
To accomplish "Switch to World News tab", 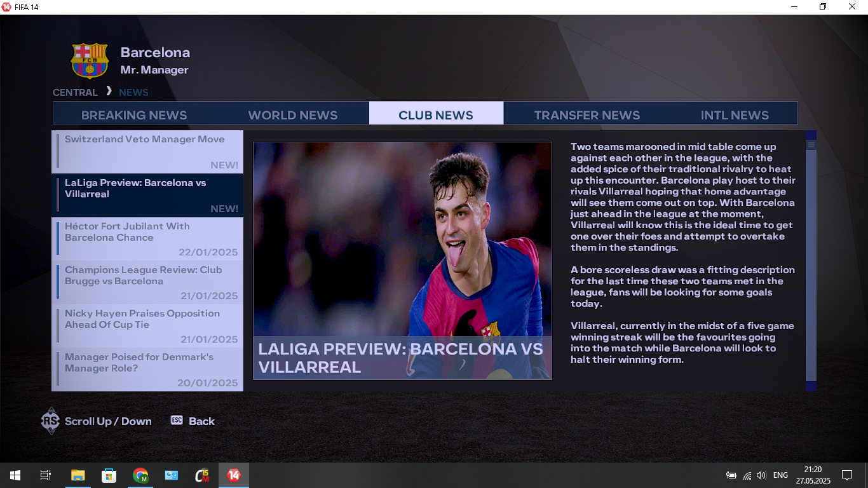I will click(x=293, y=115).
